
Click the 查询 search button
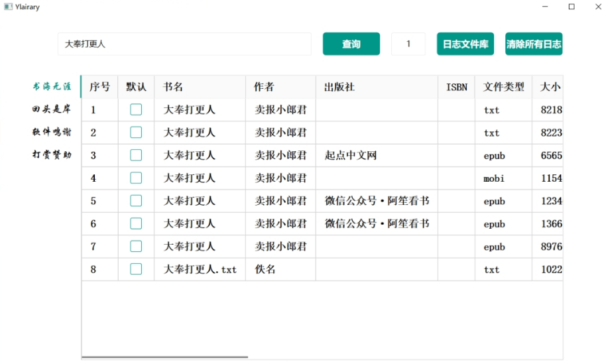click(351, 44)
